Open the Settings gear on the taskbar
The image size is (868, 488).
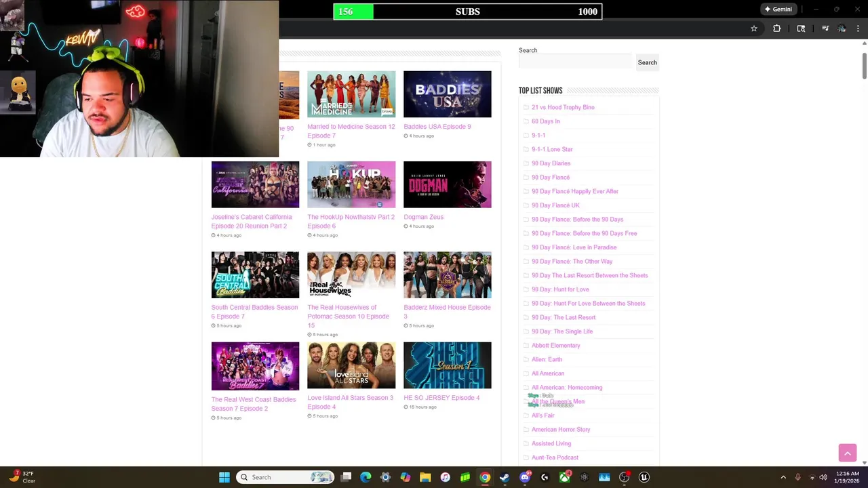[x=385, y=477]
